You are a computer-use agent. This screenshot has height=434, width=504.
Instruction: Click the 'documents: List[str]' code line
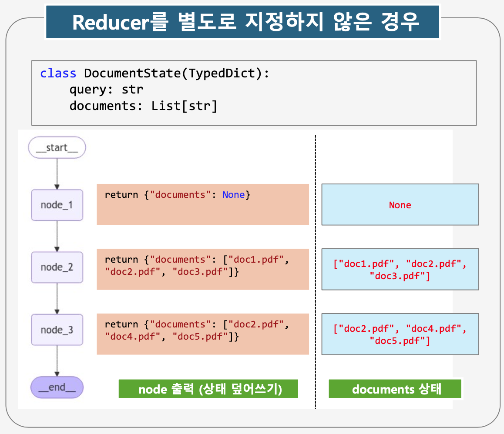click(x=143, y=106)
